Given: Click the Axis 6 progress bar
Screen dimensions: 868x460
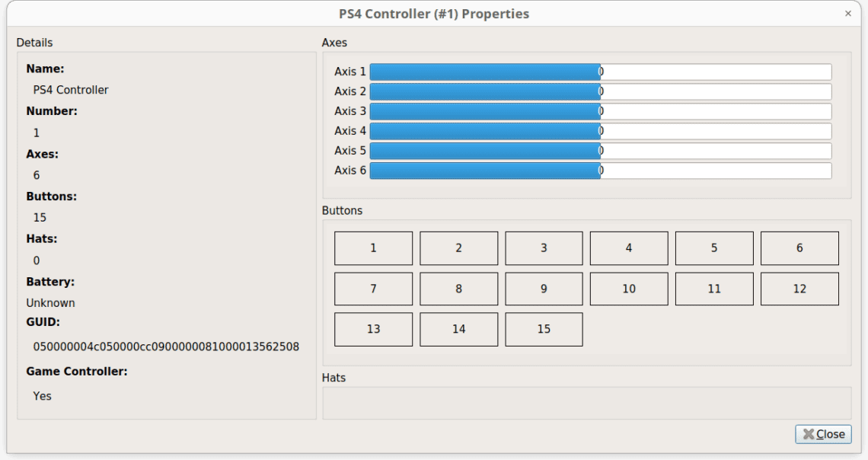Looking at the screenshot, I should click(x=600, y=171).
